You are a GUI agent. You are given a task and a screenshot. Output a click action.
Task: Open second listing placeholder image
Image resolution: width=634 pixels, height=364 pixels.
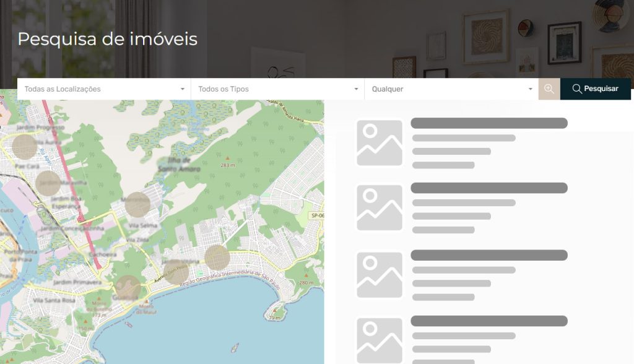pos(380,208)
